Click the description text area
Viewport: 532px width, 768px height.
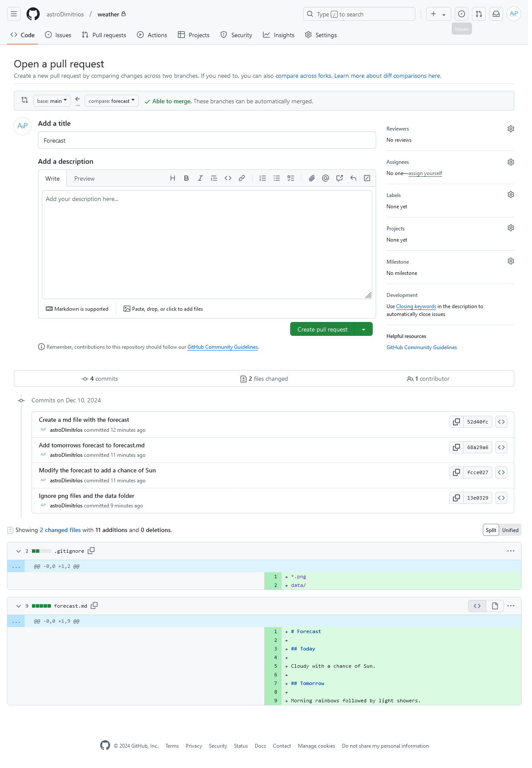tap(207, 245)
